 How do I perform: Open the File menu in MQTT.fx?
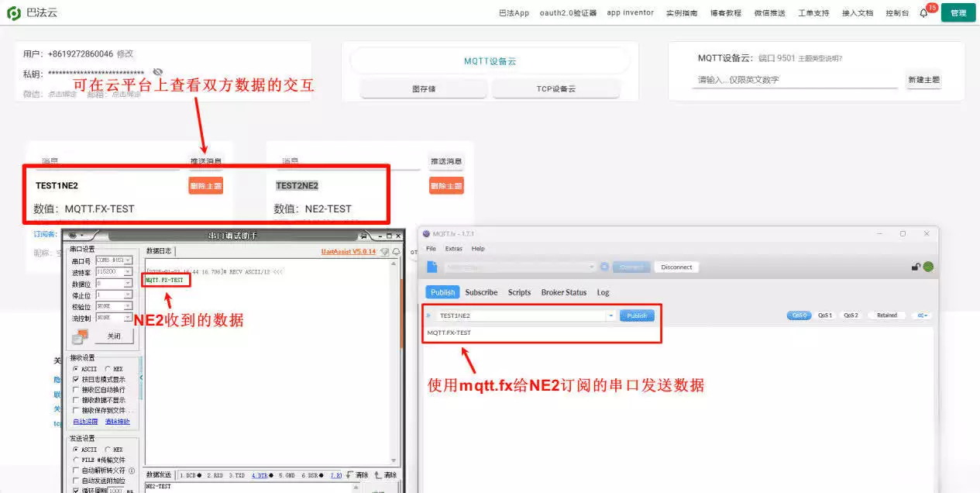point(431,249)
